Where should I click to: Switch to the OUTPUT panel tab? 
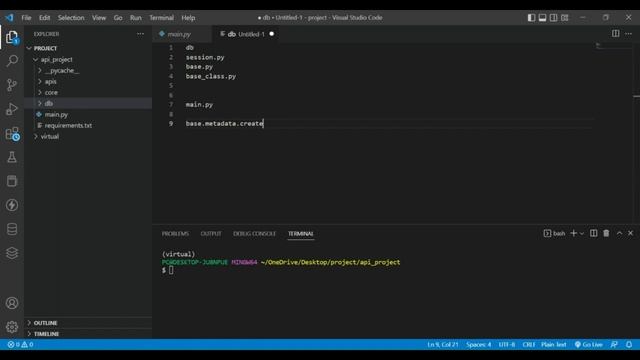[x=211, y=233]
